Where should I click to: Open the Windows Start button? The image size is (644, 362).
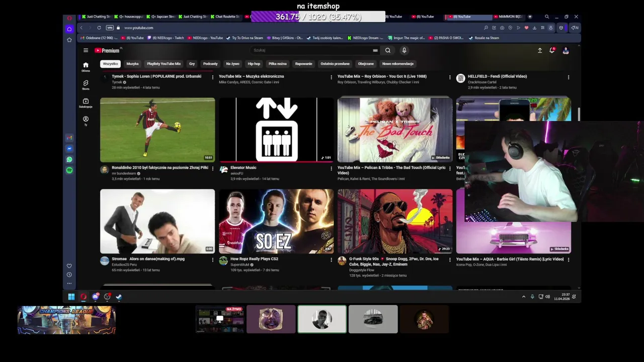click(71, 297)
